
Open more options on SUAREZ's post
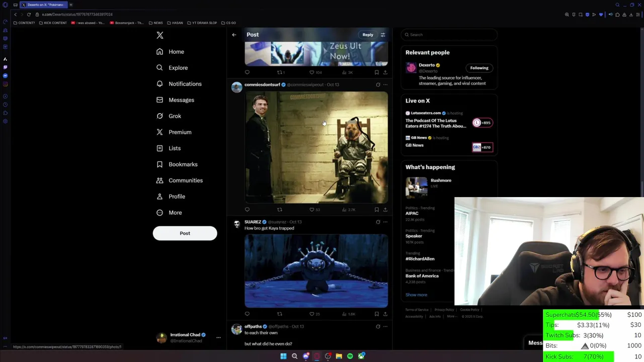click(x=385, y=222)
